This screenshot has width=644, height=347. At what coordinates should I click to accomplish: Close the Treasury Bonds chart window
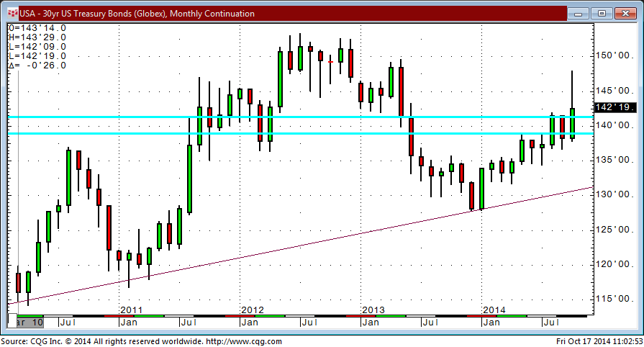(x=625, y=14)
